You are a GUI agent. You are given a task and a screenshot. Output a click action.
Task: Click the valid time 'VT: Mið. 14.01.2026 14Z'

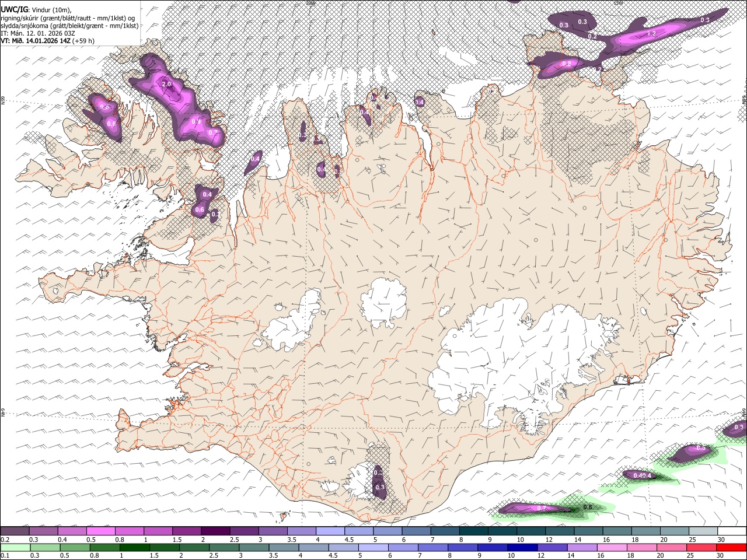click(x=36, y=41)
